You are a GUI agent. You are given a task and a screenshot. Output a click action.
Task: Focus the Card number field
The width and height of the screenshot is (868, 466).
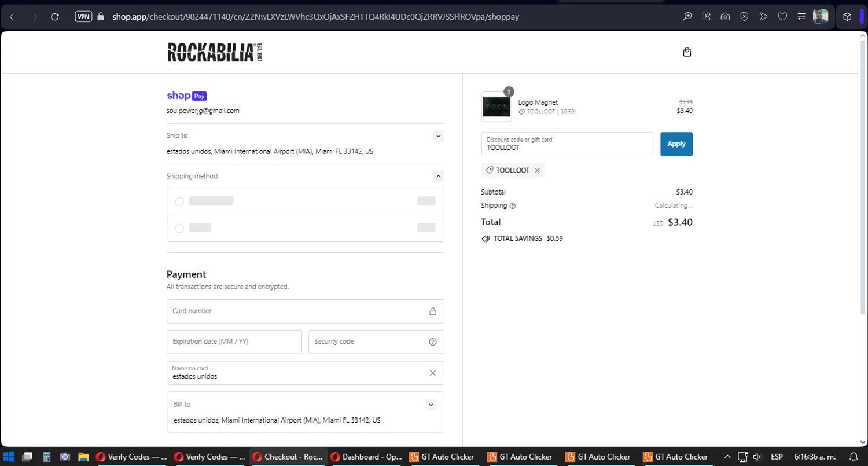click(x=305, y=311)
